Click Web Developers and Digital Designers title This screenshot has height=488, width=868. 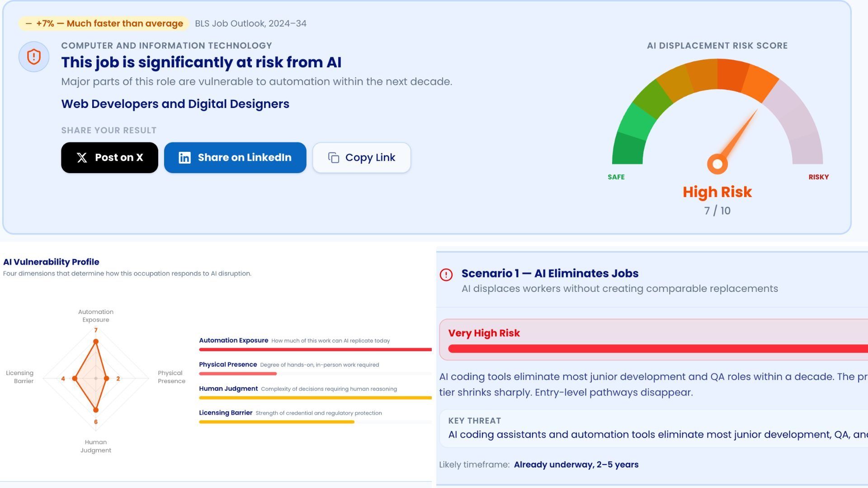tap(175, 104)
